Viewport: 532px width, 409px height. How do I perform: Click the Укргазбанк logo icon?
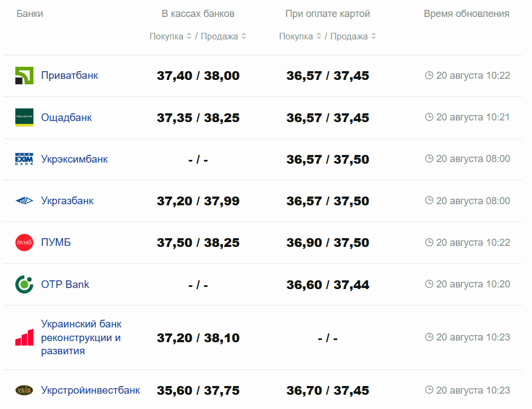point(24,201)
